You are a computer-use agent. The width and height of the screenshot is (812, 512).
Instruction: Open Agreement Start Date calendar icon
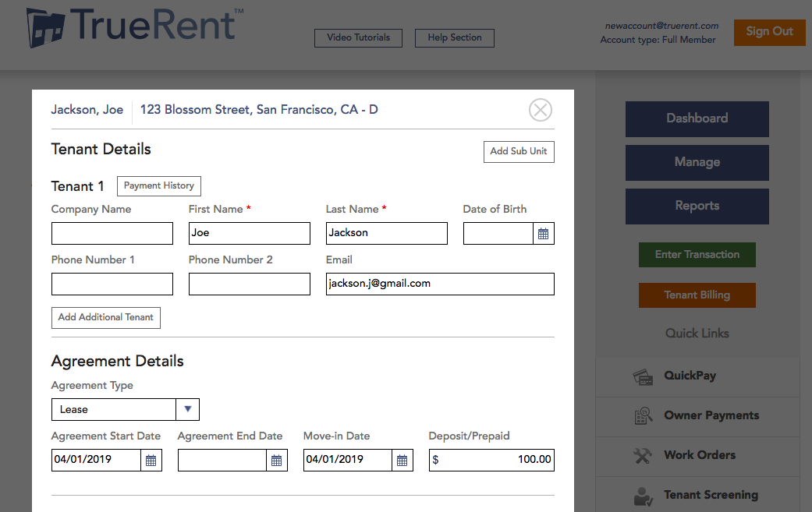(151, 461)
